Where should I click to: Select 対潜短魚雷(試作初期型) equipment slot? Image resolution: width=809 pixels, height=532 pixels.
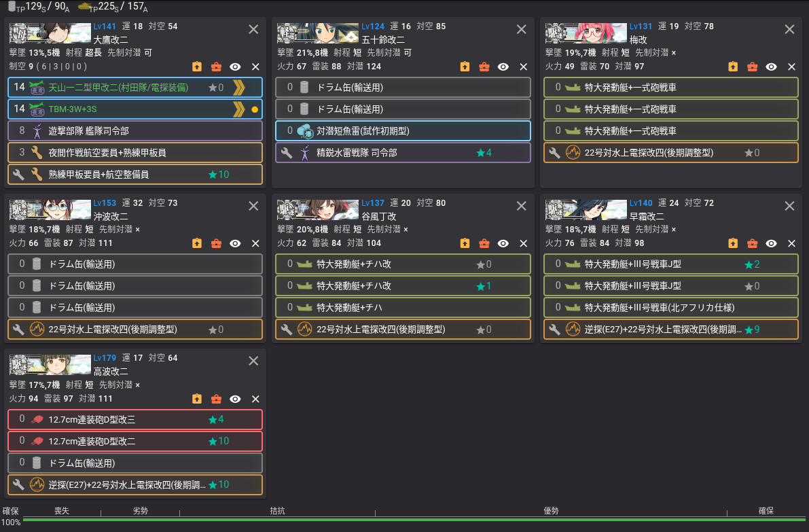(403, 131)
